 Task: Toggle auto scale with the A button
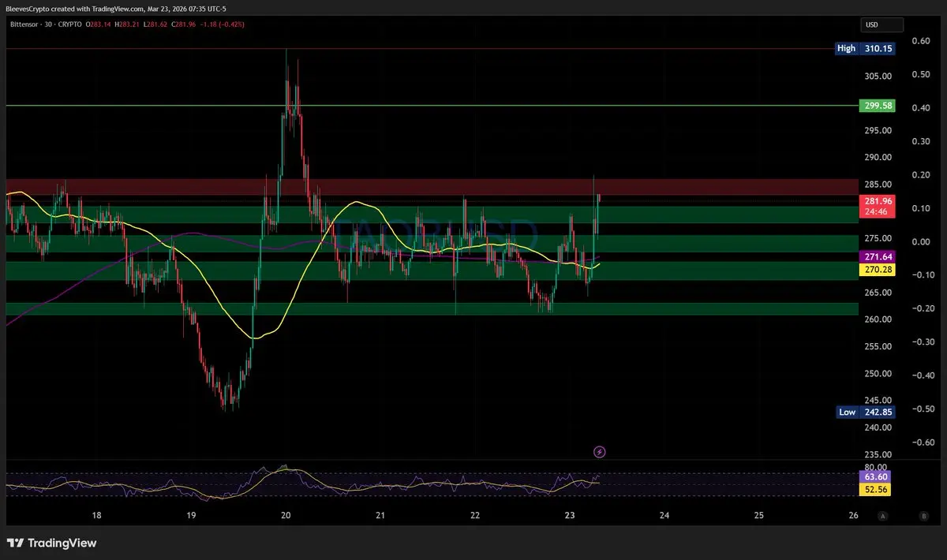(x=883, y=516)
